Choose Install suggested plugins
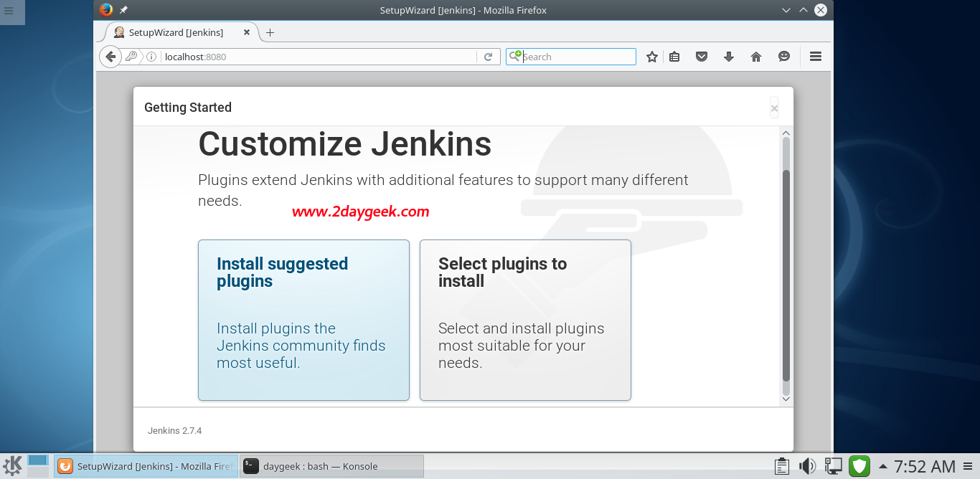980x479 pixels. click(x=303, y=320)
